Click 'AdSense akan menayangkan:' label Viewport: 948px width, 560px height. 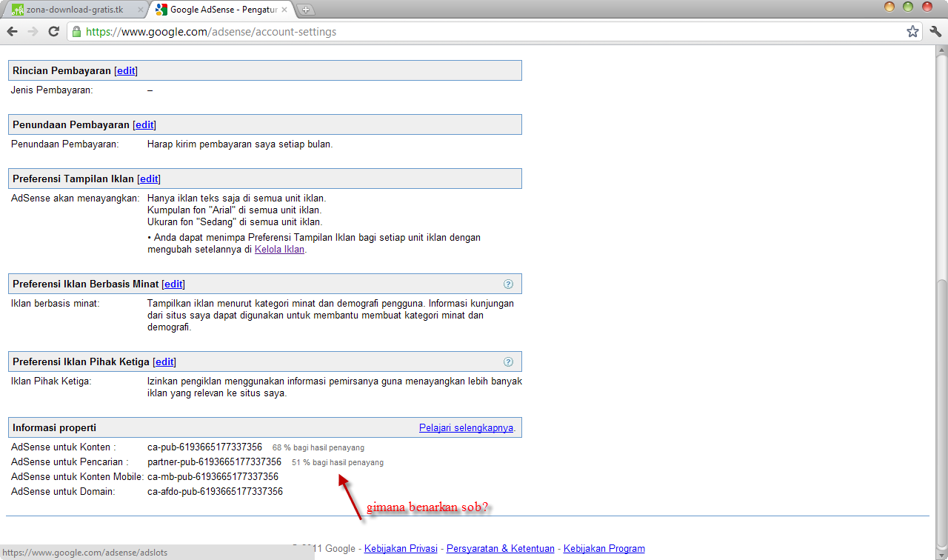pyautogui.click(x=75, y=199)
